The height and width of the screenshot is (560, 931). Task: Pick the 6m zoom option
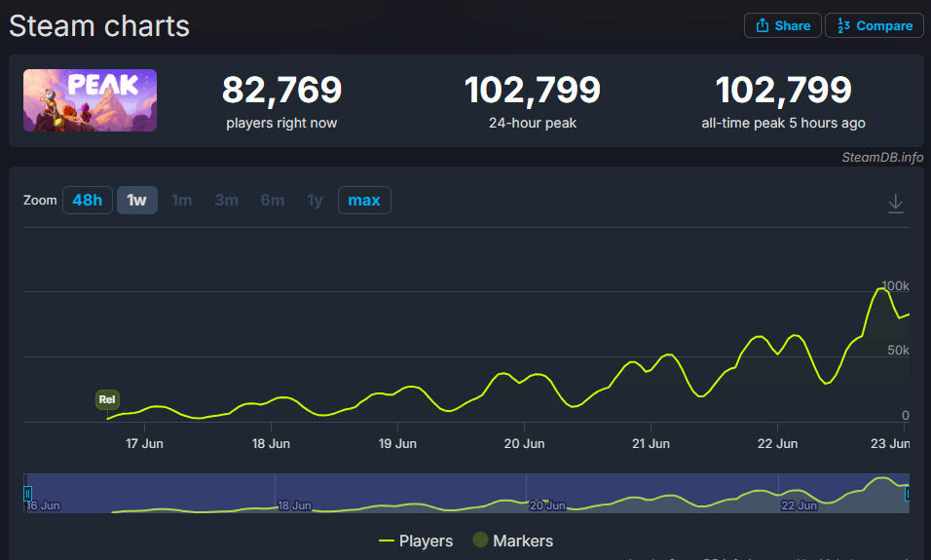272,200
